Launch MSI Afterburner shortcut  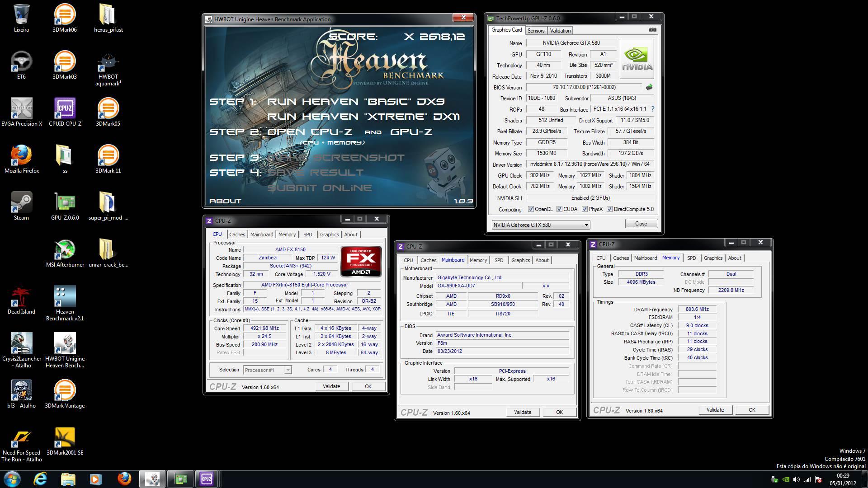click(65, 253)
